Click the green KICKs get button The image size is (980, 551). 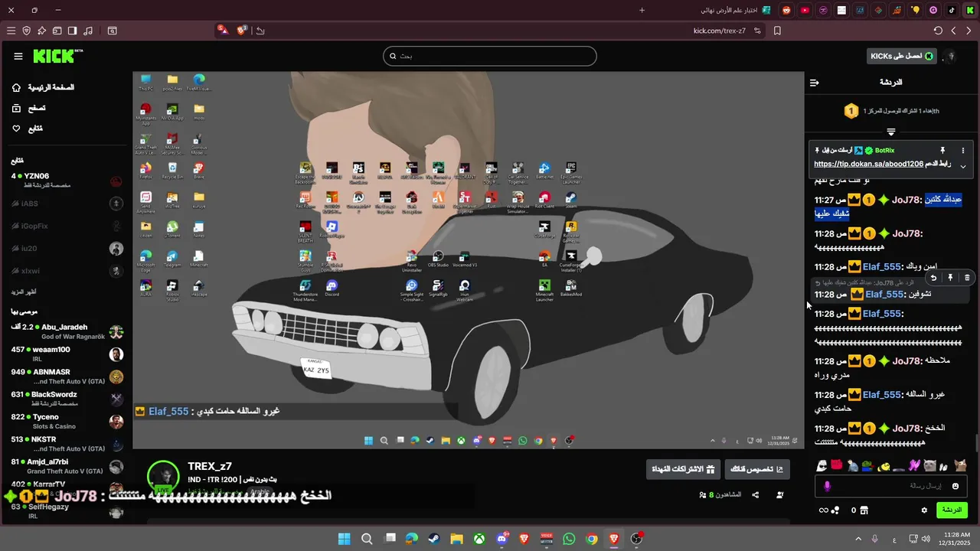(902, 56)
